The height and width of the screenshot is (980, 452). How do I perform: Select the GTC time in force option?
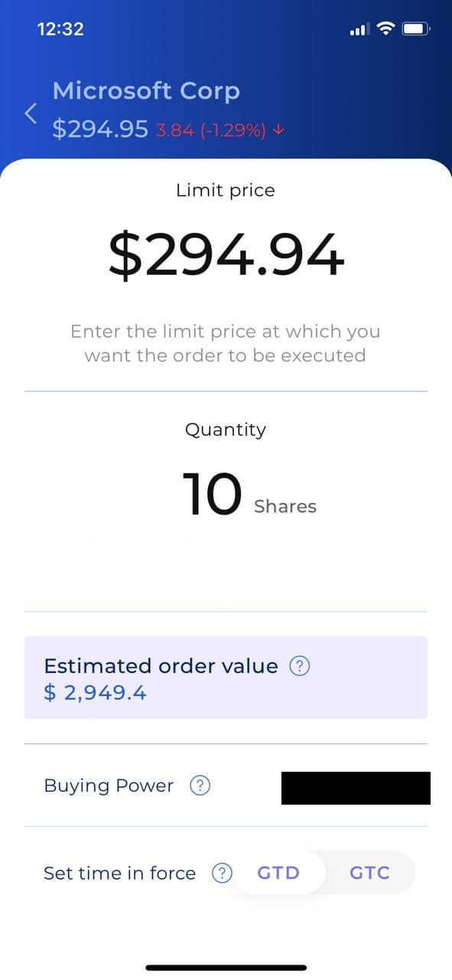[369, 873]
